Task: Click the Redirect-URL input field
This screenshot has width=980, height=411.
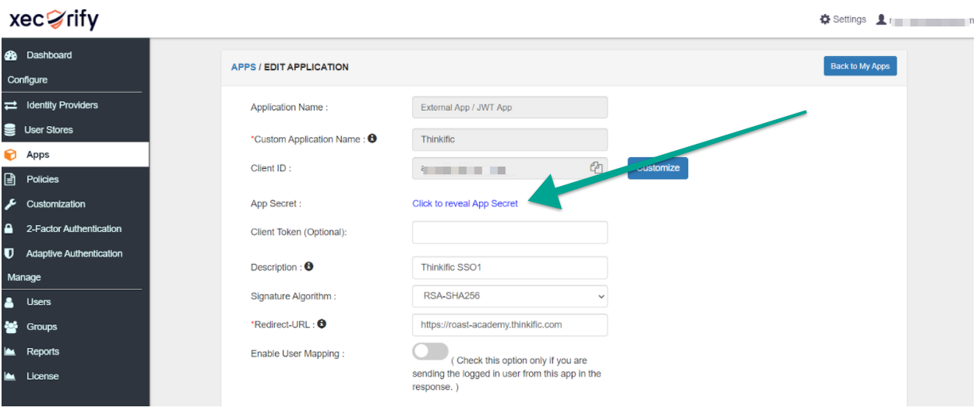Action: [x=509, y=325]
